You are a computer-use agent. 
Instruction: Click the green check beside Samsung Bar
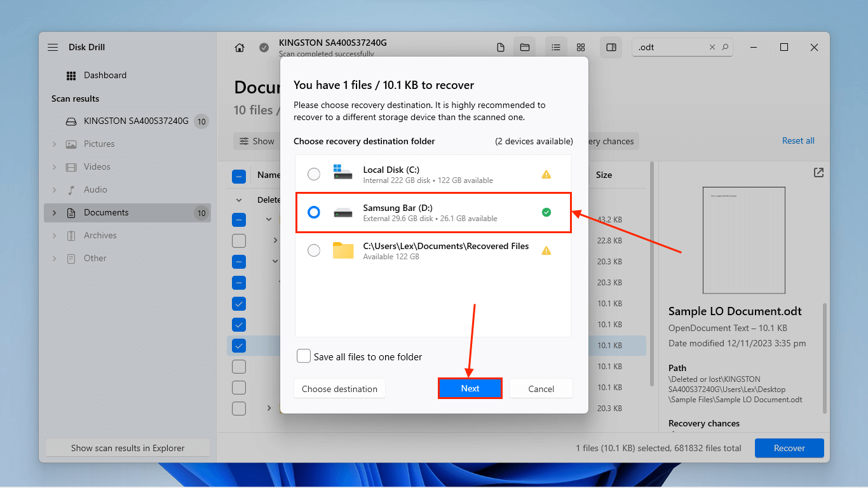pyautogui.click(x=546, y=212)
